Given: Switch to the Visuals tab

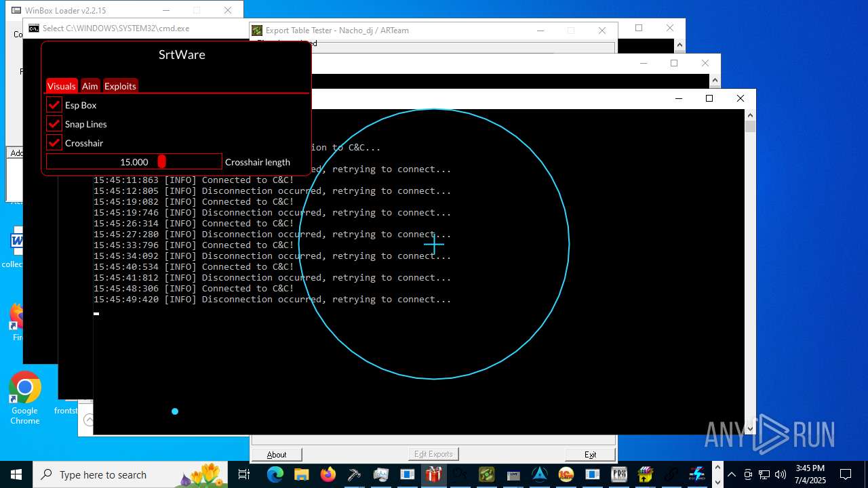Looking at the screenshot, I should pyautogui.click(x=62, y=86).
